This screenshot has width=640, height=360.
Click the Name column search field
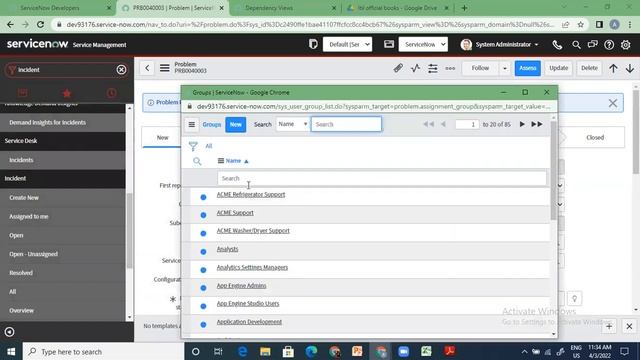pyautogui.click(x=382, y=178)
